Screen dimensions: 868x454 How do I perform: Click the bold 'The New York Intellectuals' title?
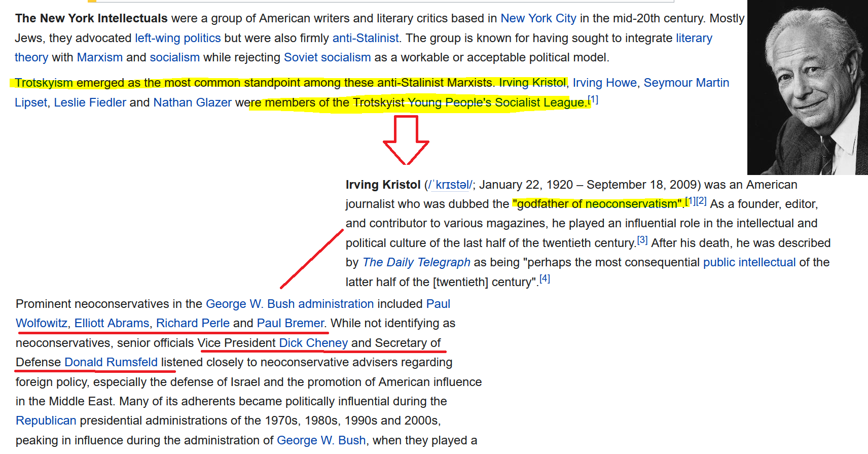coord(91,18)
